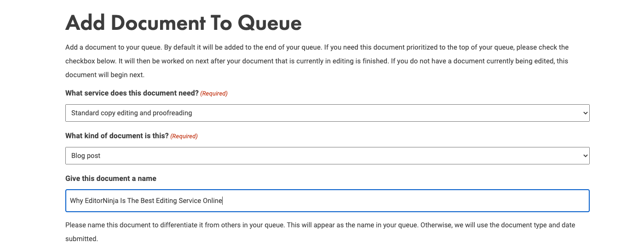644x248 pixels.
Task: Click empty space right of the document name text
Action: [x=405, y=201]
